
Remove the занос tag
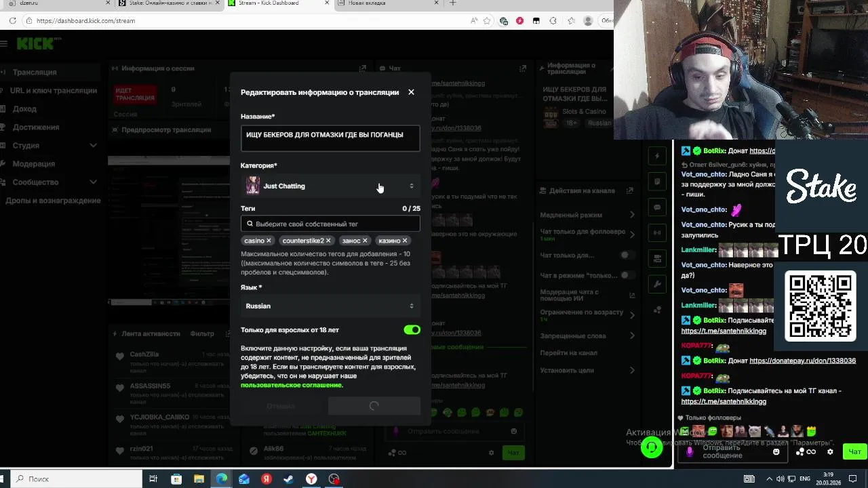(365, 241)
